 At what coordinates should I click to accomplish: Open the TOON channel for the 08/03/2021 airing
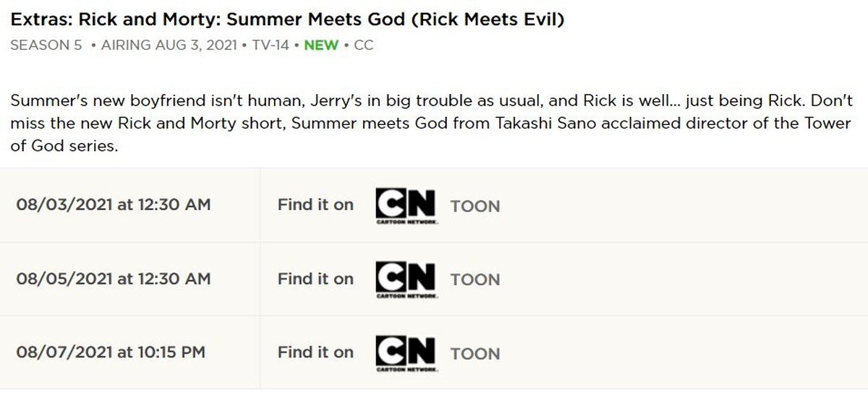pyautogui.click(x=475, y=207)
